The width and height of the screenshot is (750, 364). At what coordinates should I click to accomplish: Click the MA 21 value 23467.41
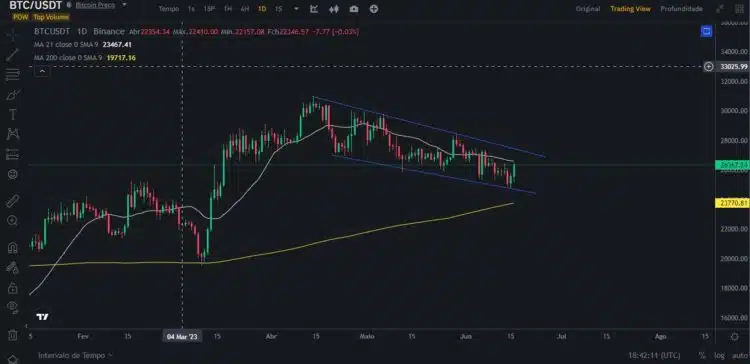point(117,44)
